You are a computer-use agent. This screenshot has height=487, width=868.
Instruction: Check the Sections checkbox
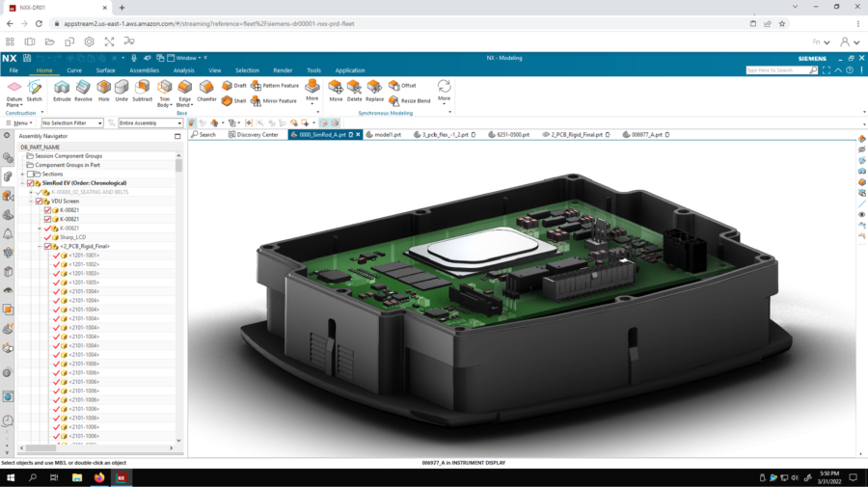coord(31,174)
